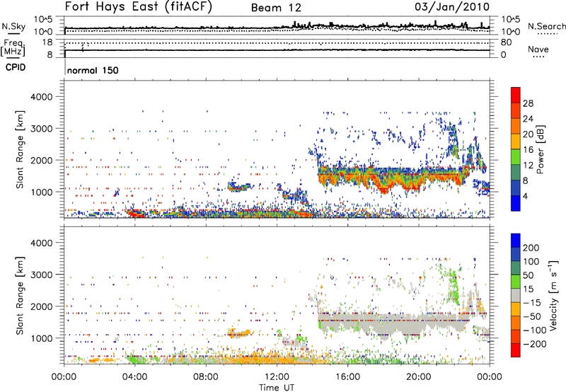Screen dimensions: 566x392
Task: Click "-100" on the velocity colorbar
Action: tap(535, 330)
